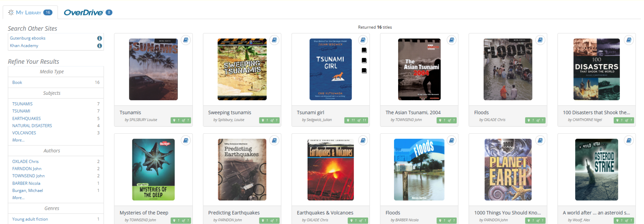Click the info icon beside Gutenburg ebooks
Viewport: 644px width, 224px height.
pyautogui.click(x=100, y=38)
